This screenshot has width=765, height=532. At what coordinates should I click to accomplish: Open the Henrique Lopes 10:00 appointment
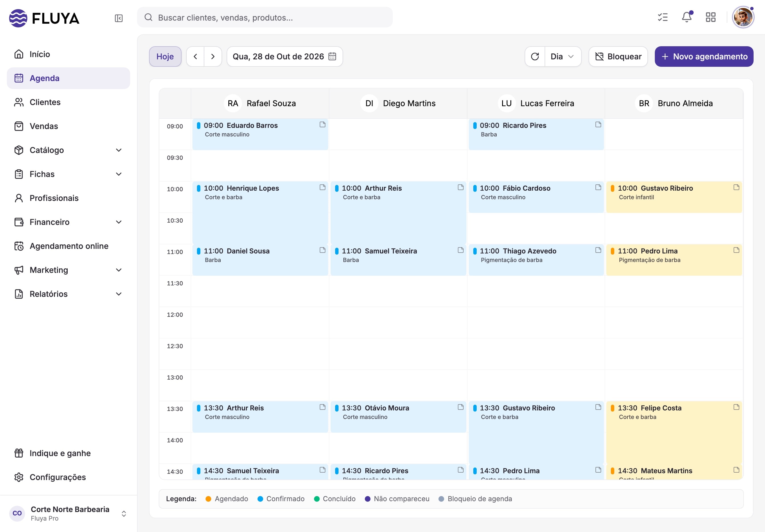[x=260, y=213]
